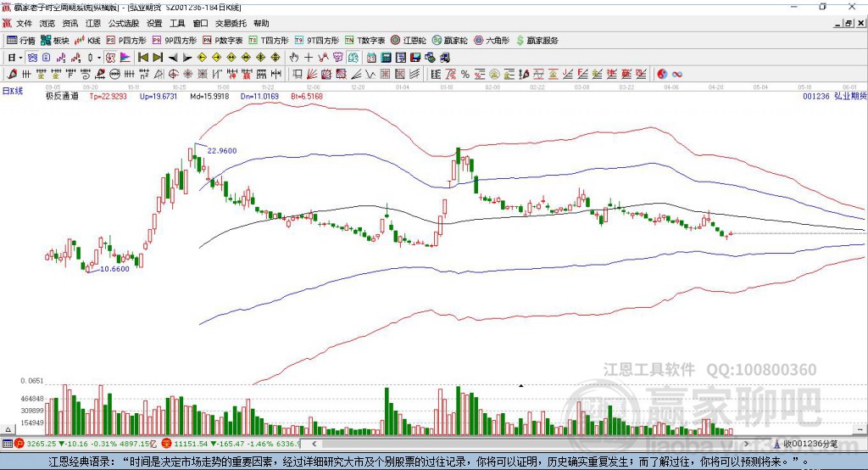868x470 pixels.
Task: Select the crosshair cursor tool
Action: (x=309, y=58)
